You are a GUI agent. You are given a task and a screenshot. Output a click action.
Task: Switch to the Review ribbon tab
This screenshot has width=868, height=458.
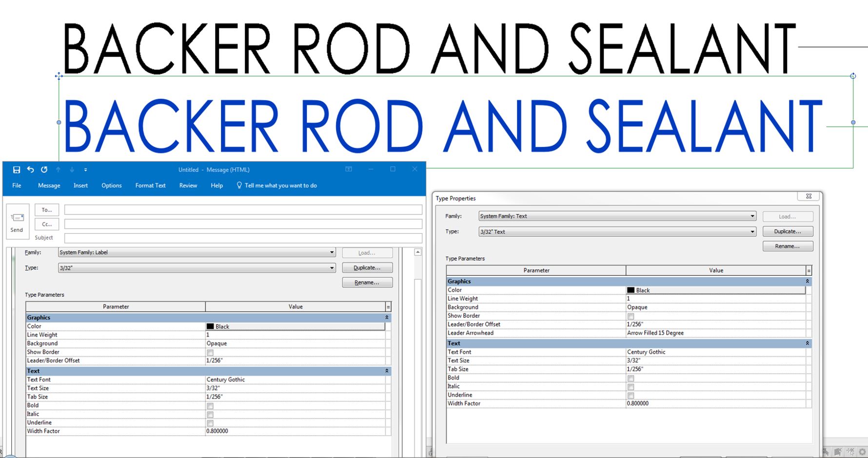(188, 186)
